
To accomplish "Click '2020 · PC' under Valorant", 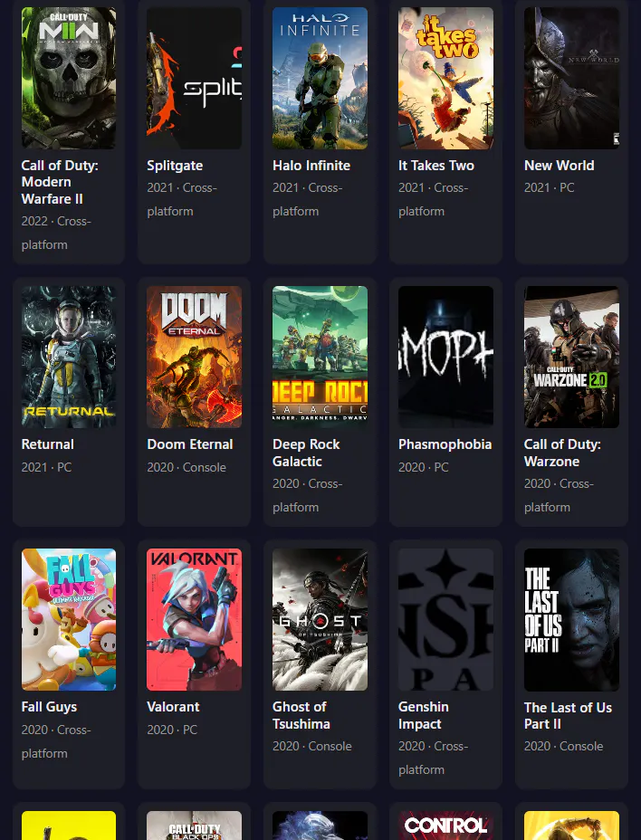I will [172, 730].
